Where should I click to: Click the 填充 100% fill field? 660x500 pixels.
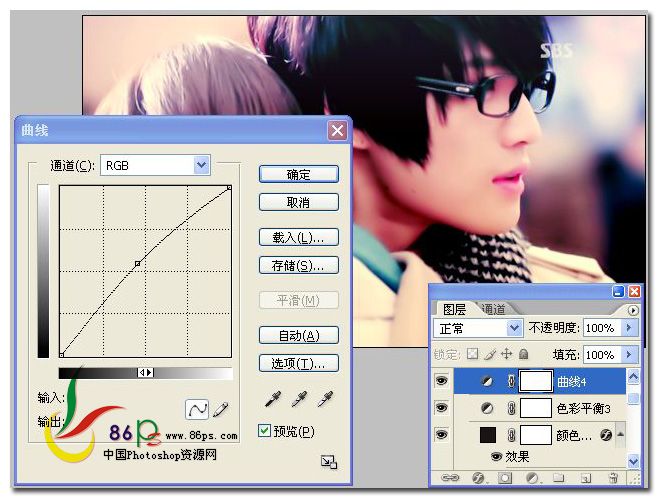click(602, 354)
